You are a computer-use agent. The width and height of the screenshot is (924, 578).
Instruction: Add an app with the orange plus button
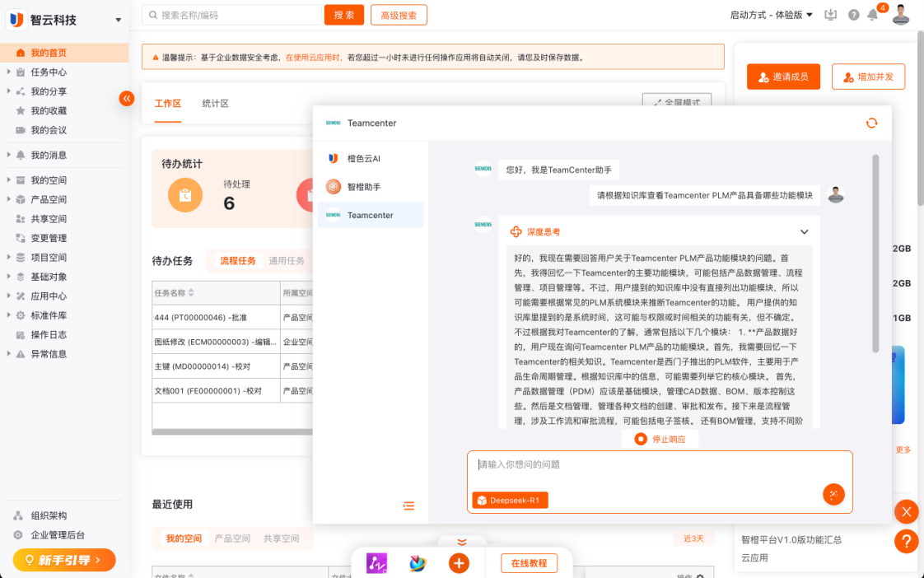point(459,563)
